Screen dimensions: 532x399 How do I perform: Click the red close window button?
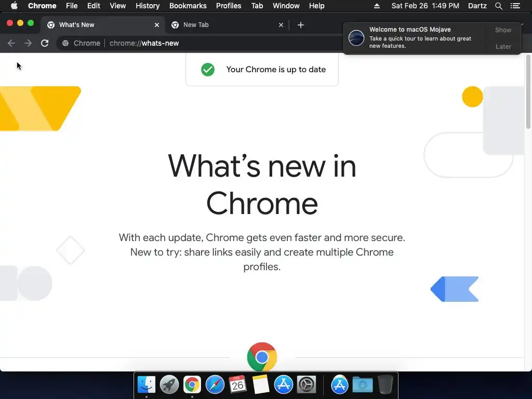[x=10, y=23]
